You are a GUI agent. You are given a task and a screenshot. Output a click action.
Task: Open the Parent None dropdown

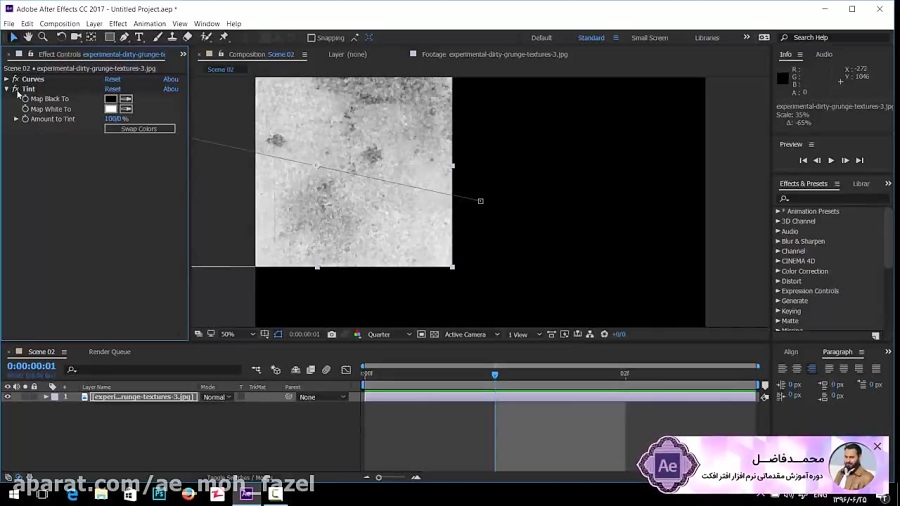[323, 397]
